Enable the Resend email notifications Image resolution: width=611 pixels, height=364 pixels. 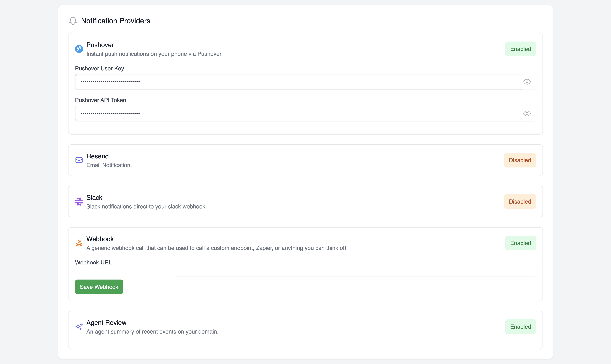click(520, 160)
